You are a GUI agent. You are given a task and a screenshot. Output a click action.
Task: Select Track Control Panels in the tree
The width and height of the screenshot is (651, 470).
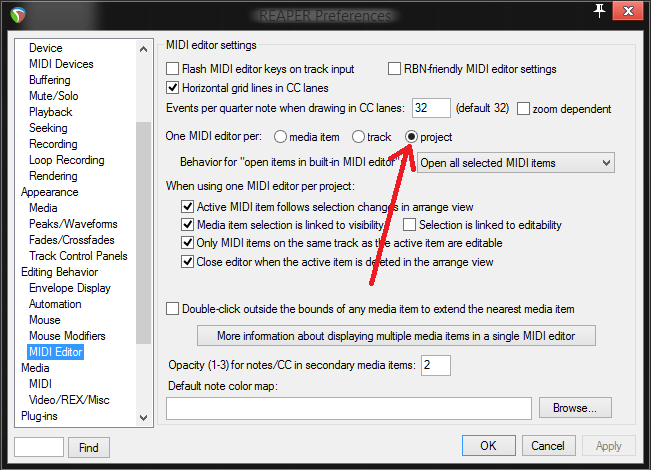click(78, 256)
